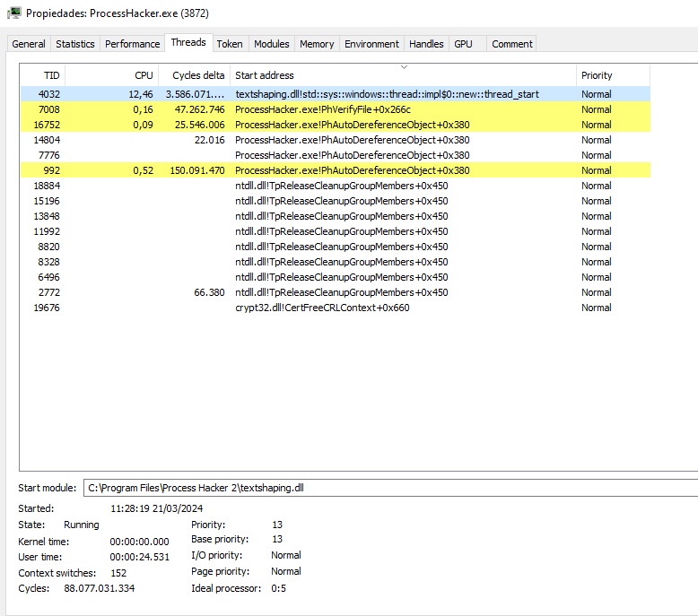Viewport: 698px width, 616px height.
Task: Select thread row with TID 8328
Action: click(x=336, y=262)
